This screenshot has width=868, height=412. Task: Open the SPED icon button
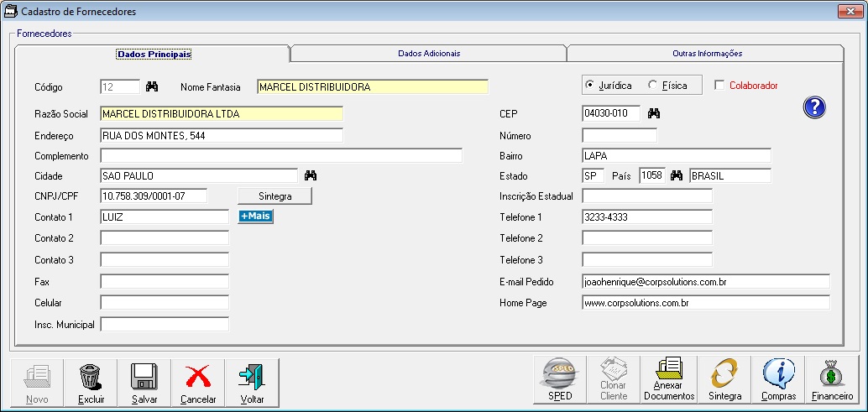tap(560, 374)
